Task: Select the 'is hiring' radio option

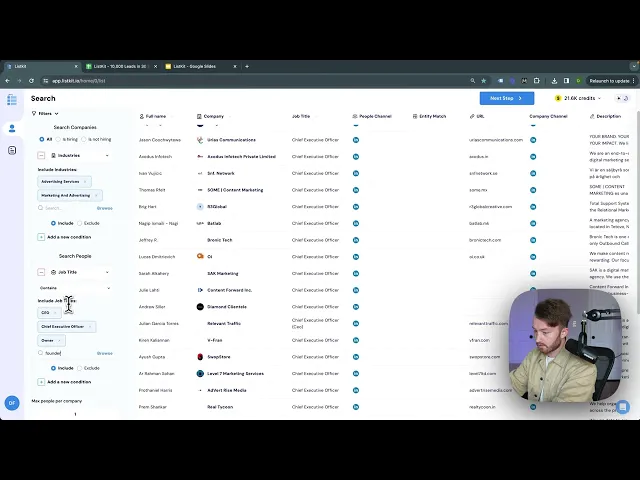Action: pyautogui.click(x=58, y=139)
